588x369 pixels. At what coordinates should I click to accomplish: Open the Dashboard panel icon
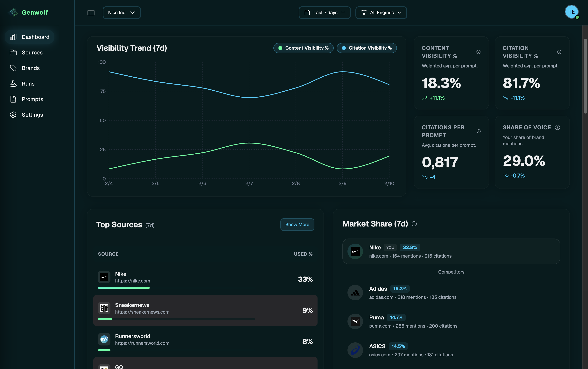click(13, 37)
